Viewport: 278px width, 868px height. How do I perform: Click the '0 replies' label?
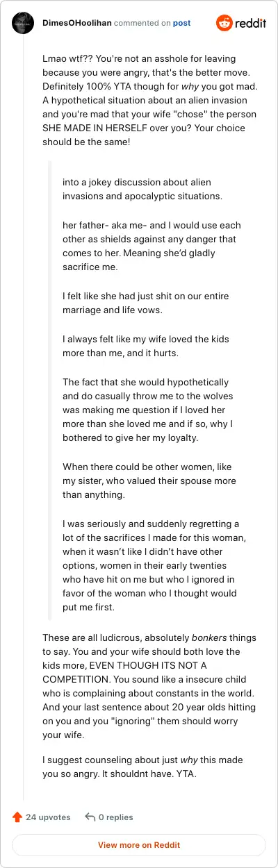pos(115,817)
